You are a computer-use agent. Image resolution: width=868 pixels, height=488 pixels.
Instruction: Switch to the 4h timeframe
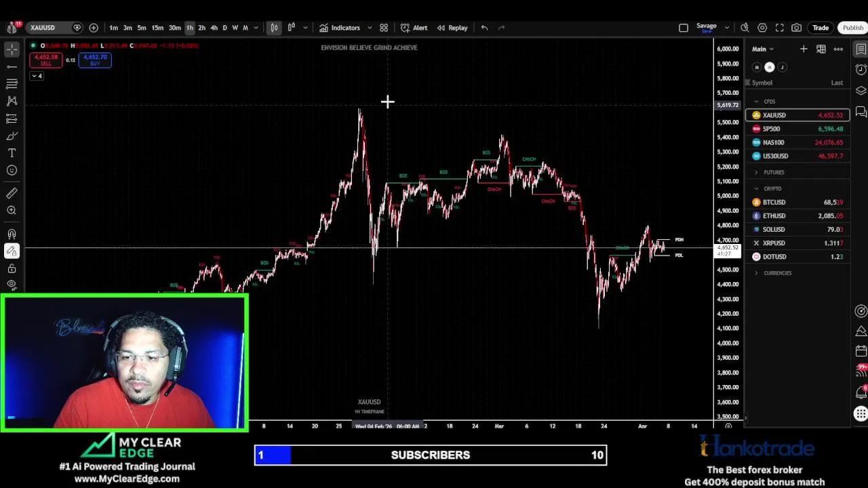click(x=214, y=28)
